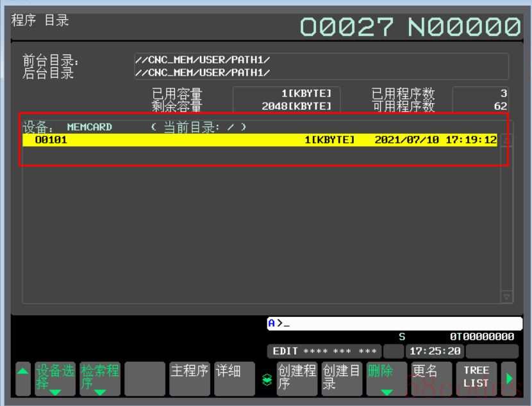Screen dimensions: 532x406
Task: Click the blank third soft key
Action: (x=144, y=378)
